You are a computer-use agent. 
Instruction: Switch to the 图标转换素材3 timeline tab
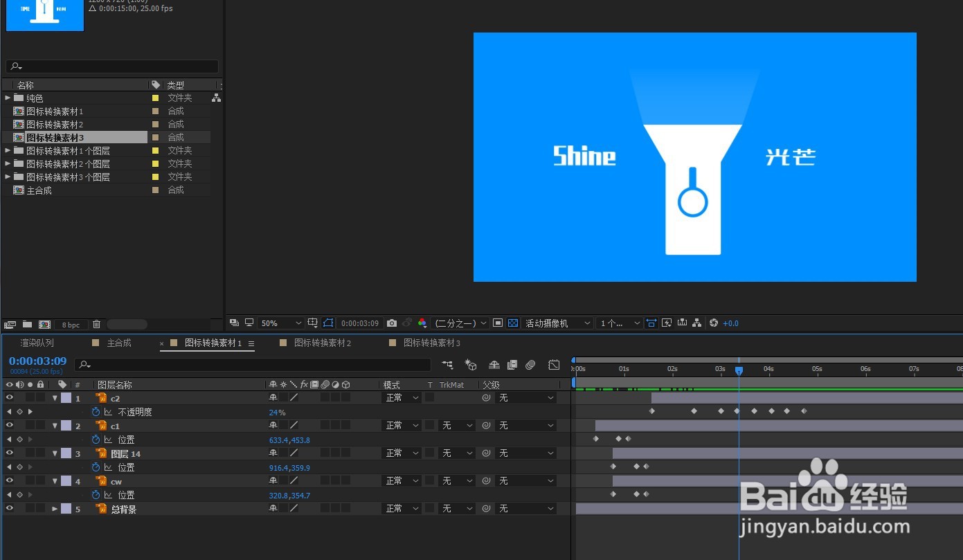pos(432,343)
